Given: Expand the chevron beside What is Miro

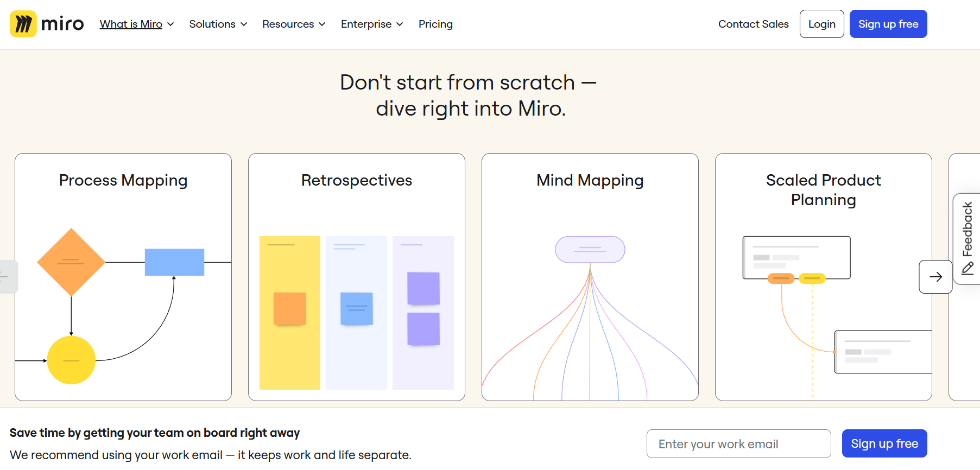Looking at the screenshot, I should point(170,24).
